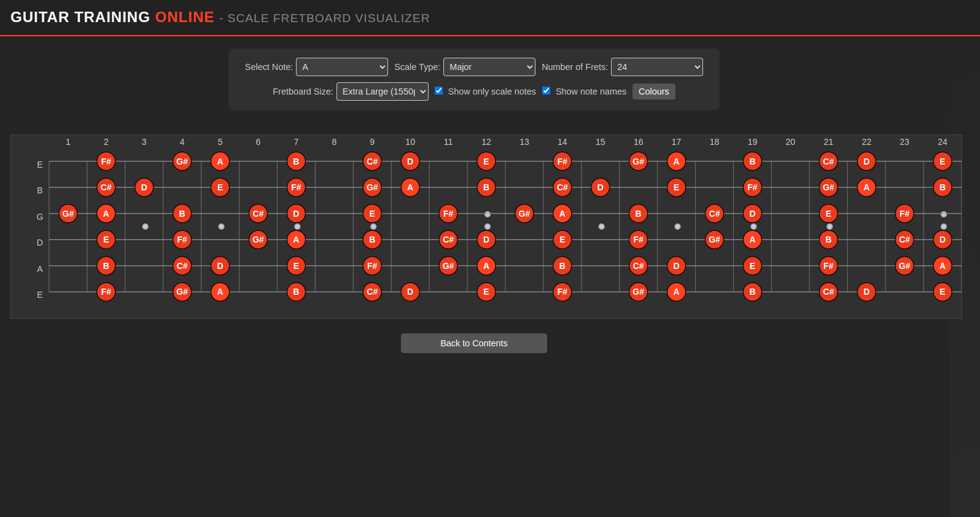Screen dimensions: 980x517
Task: Click A note on top E string, fret 5
Action: (x=220, y=161)
